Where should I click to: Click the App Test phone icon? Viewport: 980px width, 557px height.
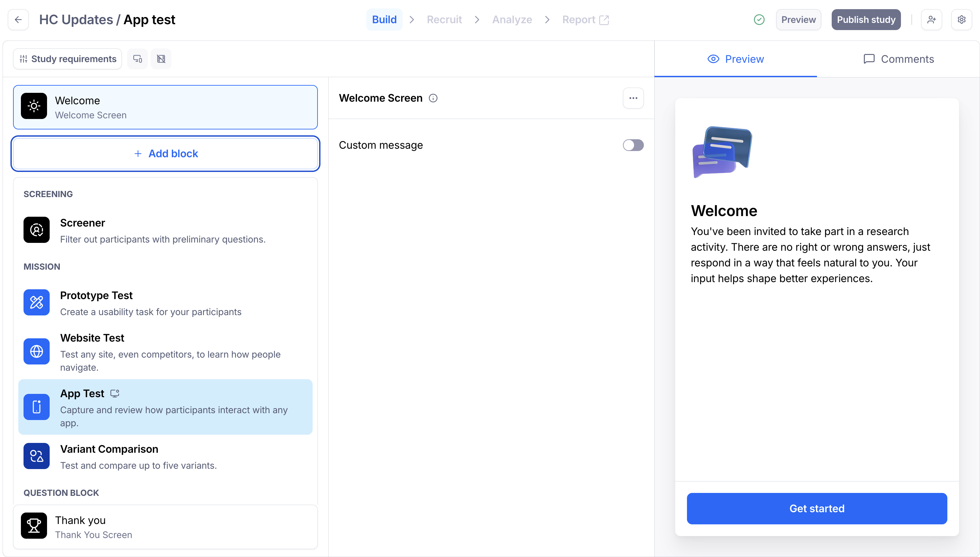[x=37, y=407]
